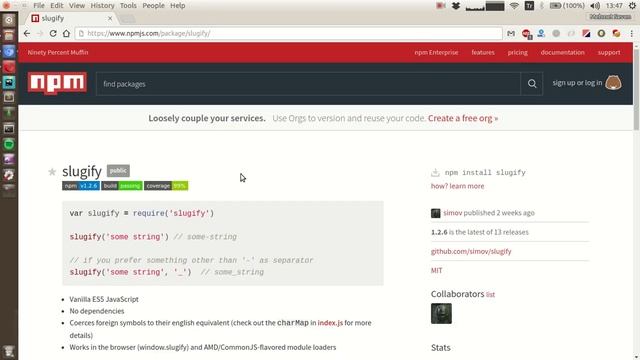
Task: Open the Dropbox tray icon
Action: [456, 6]
